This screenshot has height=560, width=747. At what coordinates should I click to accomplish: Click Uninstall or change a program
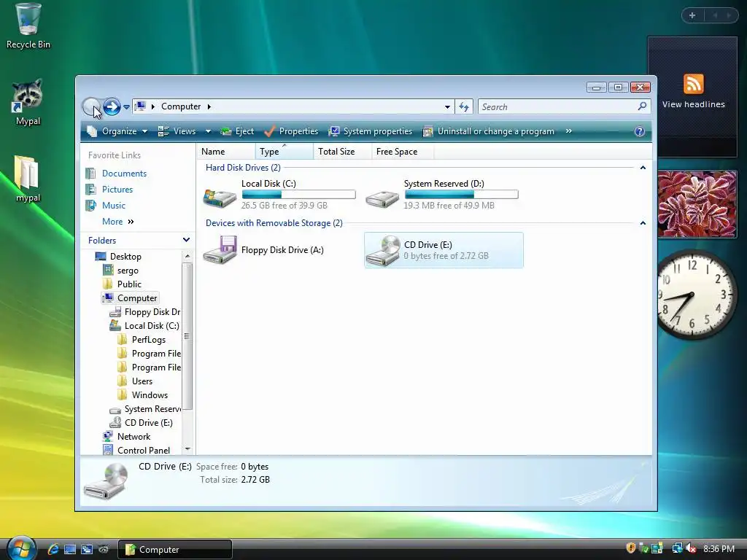[488, 131]
